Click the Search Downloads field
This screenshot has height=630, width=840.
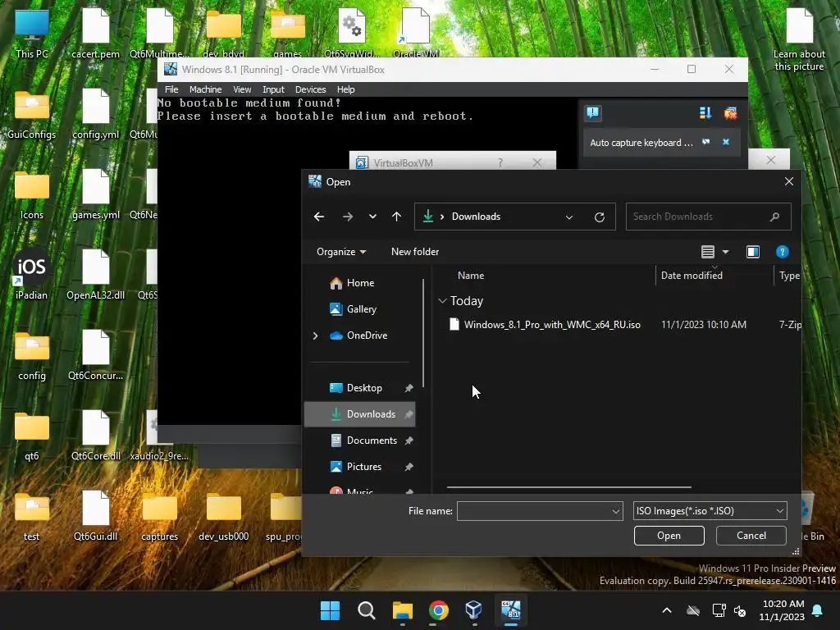point(708,217)
